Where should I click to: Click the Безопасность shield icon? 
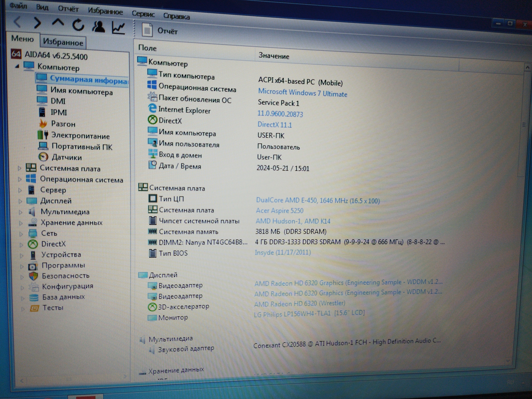click(33, 276)
